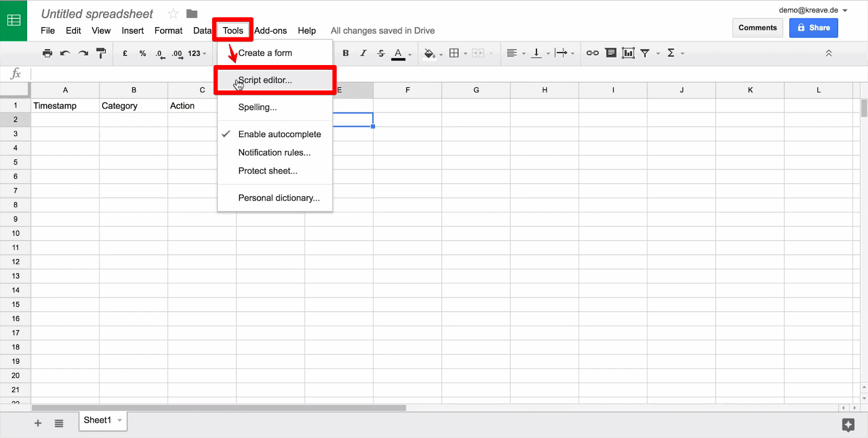Click the merge cells icon

click(478, 53)
